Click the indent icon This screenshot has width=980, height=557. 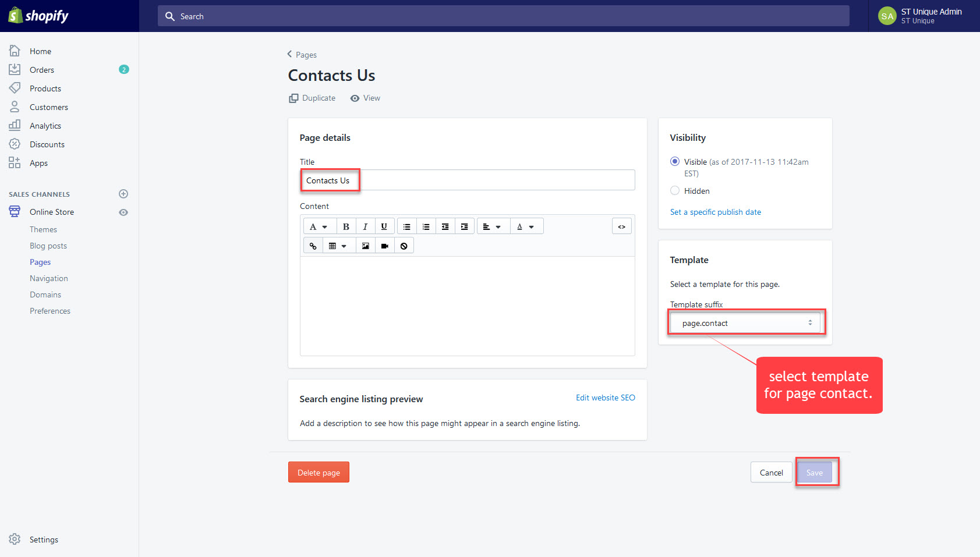(465, 226)
